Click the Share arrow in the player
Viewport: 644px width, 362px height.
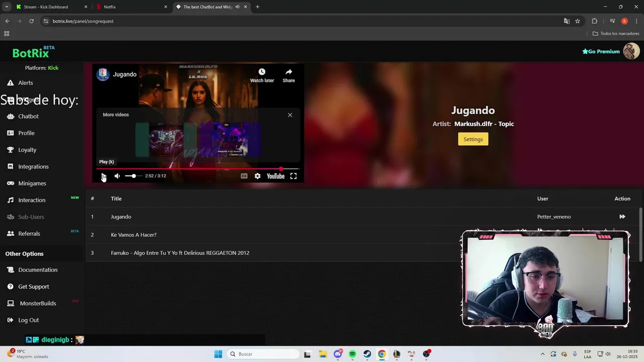pos(289,72)
